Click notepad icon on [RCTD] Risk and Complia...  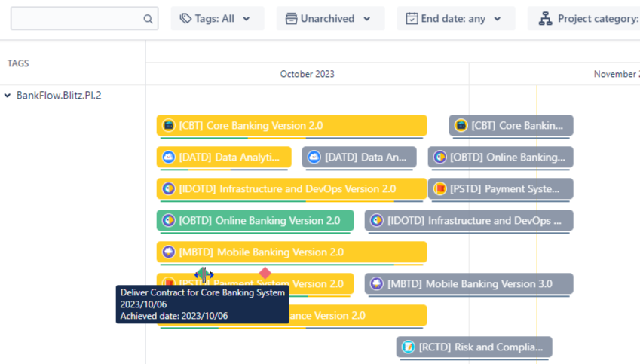click(x=408, y=347)
